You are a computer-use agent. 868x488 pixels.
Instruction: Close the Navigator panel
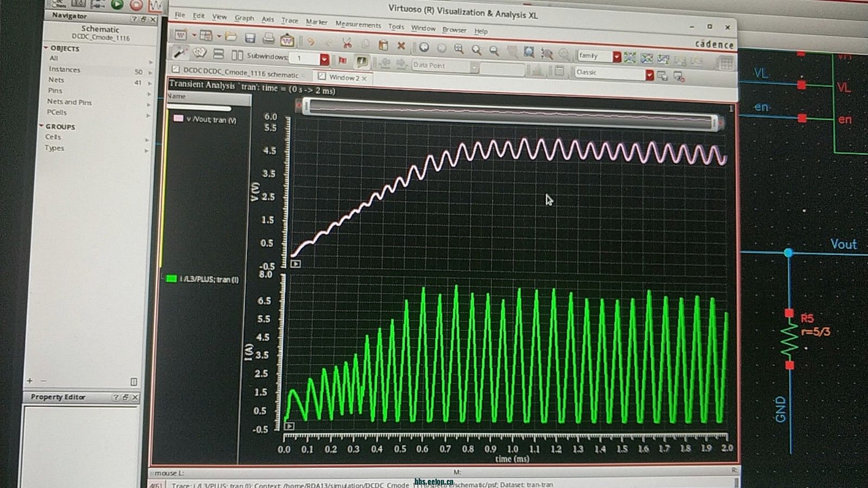[153, 19]
